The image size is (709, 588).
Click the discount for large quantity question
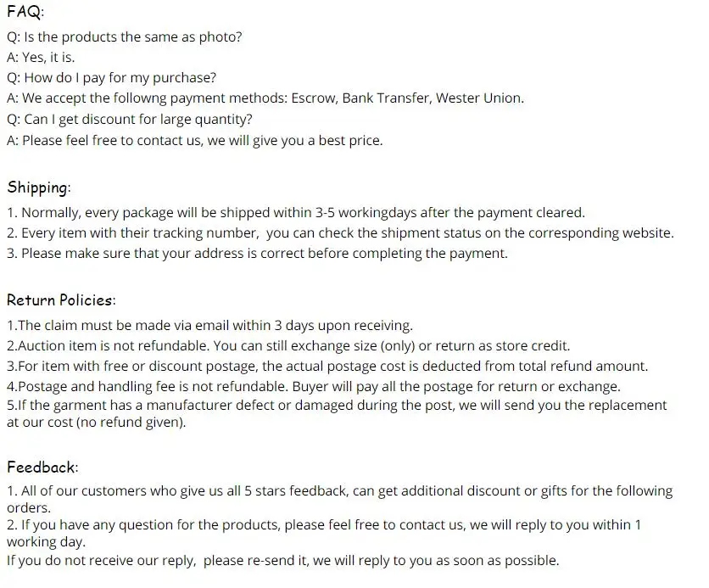click(129, 120)
